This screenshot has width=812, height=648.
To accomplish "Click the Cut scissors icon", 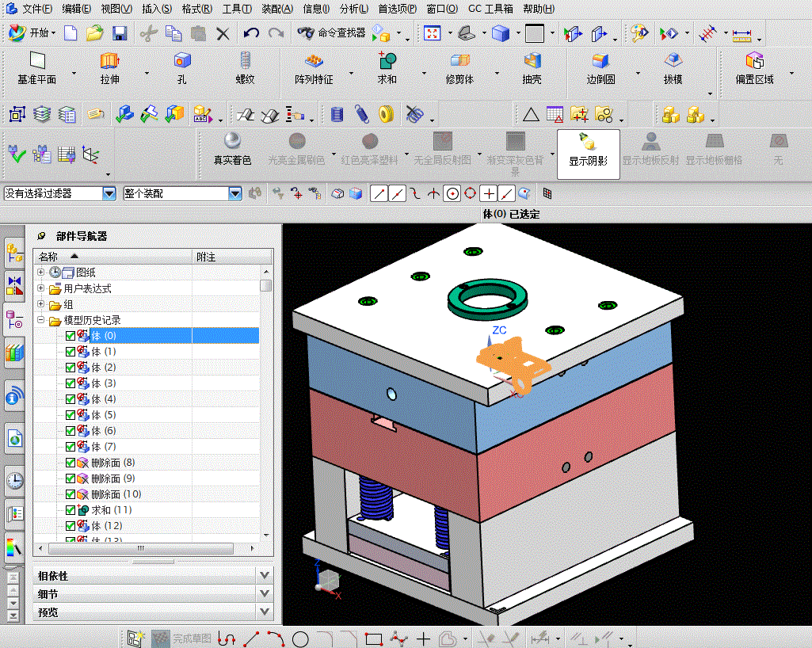I will coord(149,33).
